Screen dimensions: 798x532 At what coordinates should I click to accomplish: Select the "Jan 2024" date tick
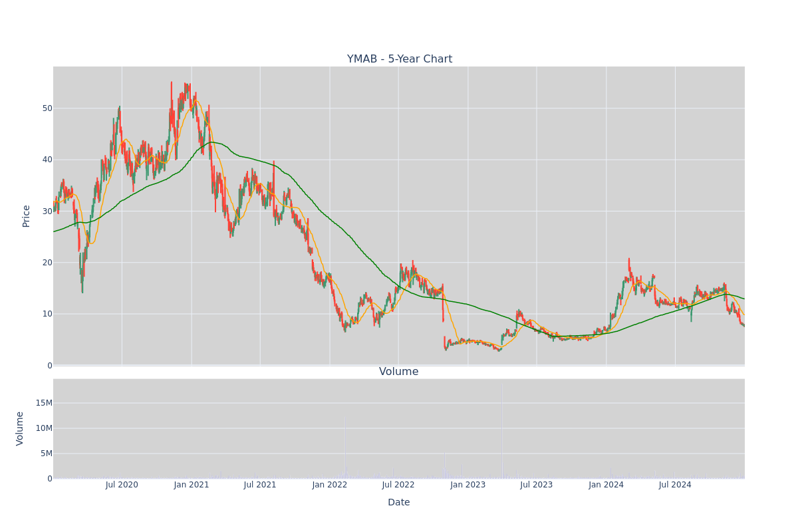(606, 485)
